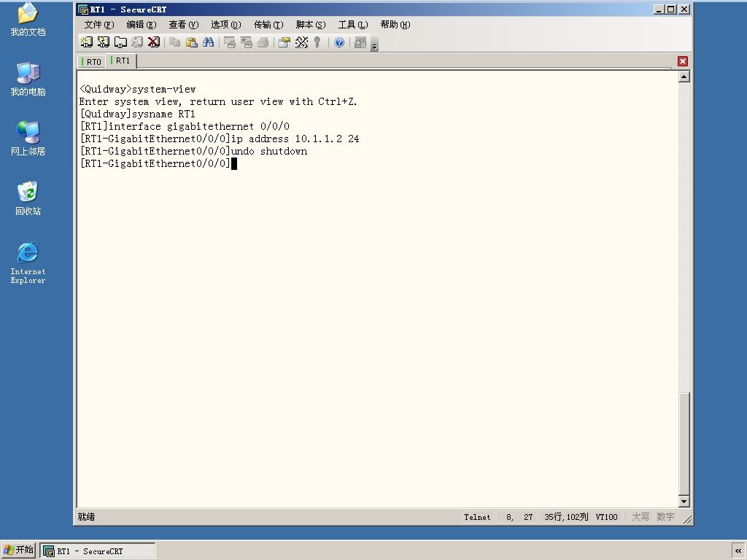Switch to the RT0 session tab
The image size is (747, 560).
[x=91, y=62]
